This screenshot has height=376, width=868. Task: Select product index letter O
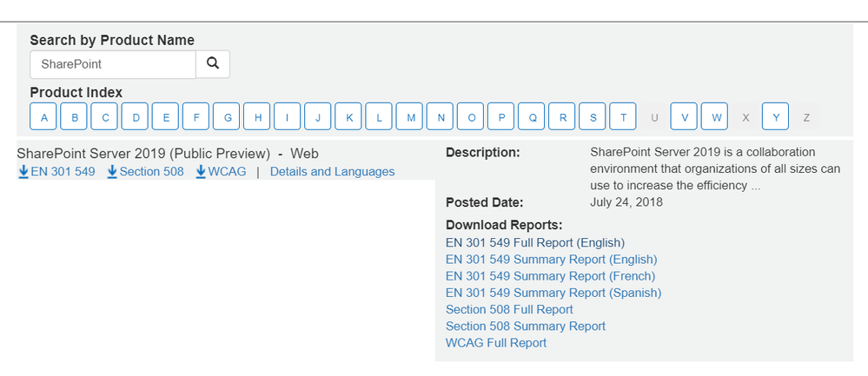(470, 116)
